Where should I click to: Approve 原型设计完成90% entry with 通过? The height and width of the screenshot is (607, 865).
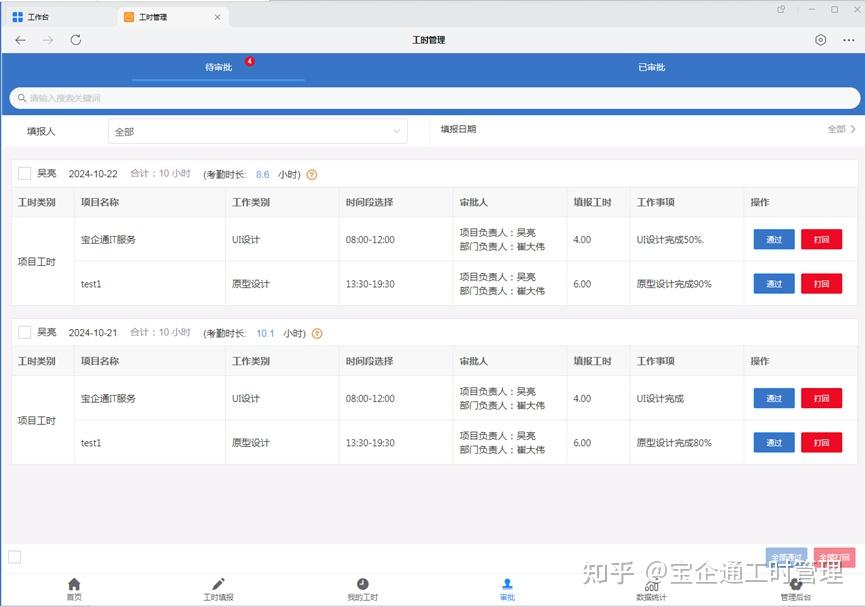click(774, 284)
